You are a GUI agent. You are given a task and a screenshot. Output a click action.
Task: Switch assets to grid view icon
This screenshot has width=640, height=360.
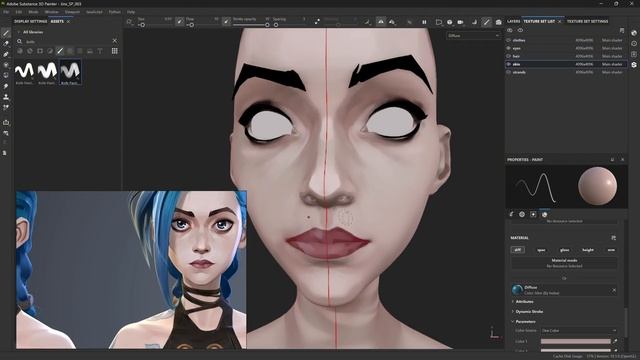tap(115, 51)
